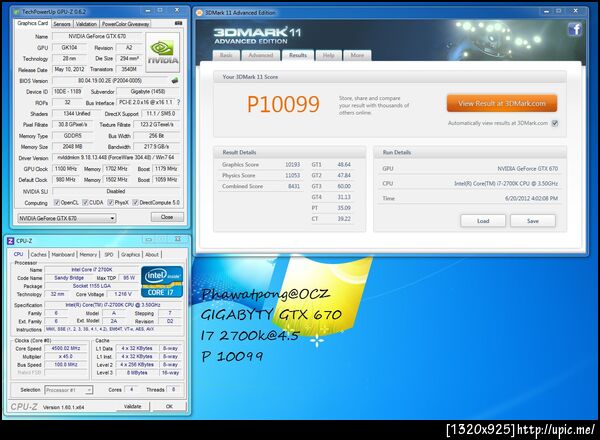Click the Core Voltage value 1.216 V
600x440 pixels.
pyautogui.click(x=123, y=294)
